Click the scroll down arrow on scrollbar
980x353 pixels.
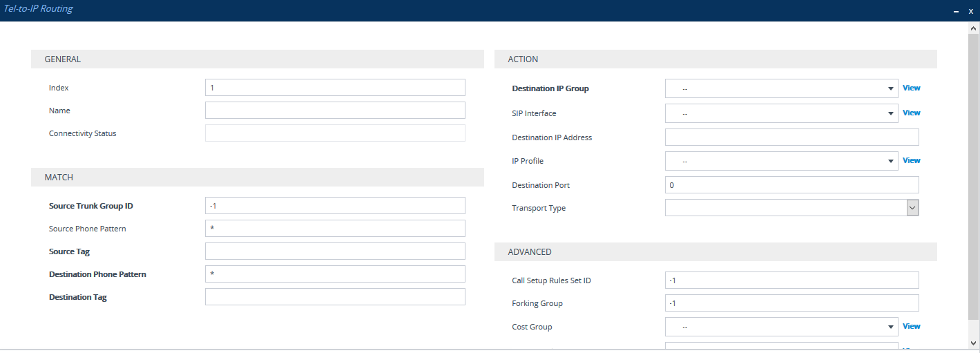coord(974,343)
